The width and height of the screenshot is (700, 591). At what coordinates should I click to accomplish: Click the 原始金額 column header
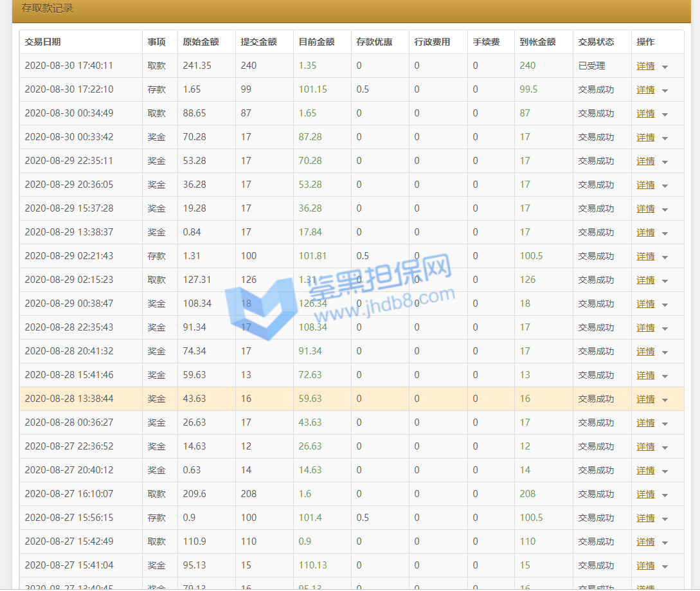pos(201,42)
